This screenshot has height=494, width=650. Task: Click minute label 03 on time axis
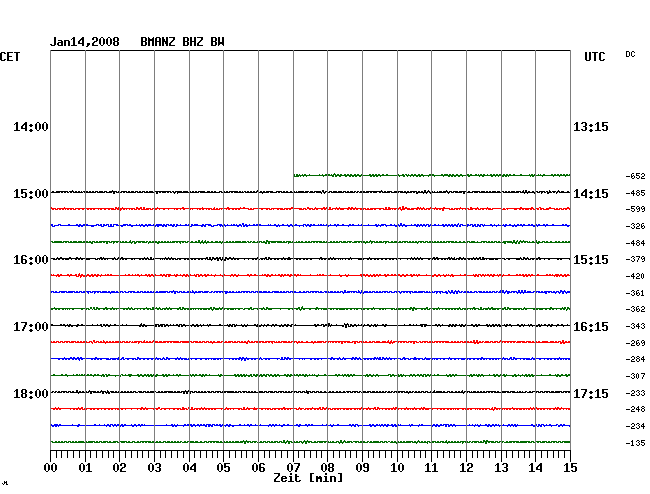[154, 468]
